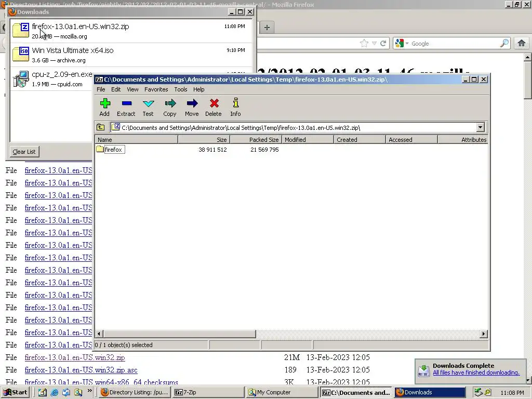
Task: Select the Copy toolbar icon
Action: (x=170, y=107)
